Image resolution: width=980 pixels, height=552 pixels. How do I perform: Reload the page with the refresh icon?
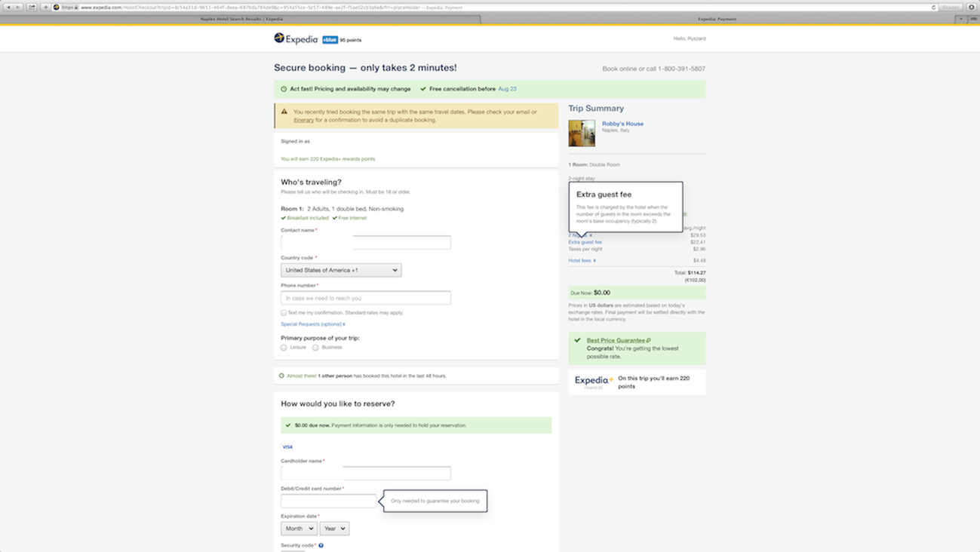tap(933, 8)
